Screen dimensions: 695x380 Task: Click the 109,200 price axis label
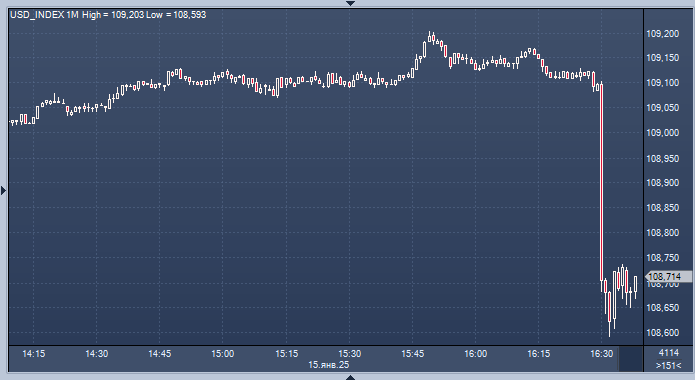[663, 34]
